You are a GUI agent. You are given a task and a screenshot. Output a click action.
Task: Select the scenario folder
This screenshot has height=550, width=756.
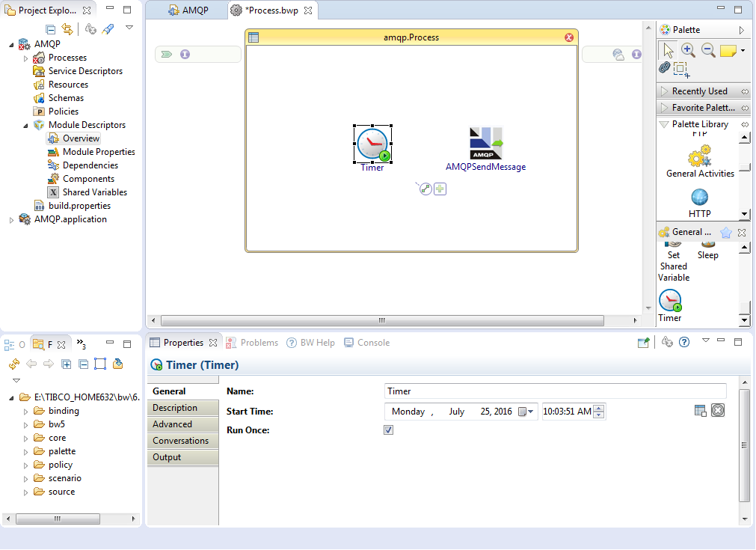[58, 478]
